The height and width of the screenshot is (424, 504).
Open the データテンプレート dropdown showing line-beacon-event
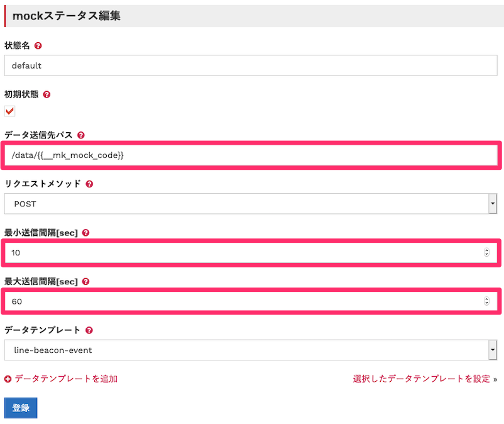[251, 350]
